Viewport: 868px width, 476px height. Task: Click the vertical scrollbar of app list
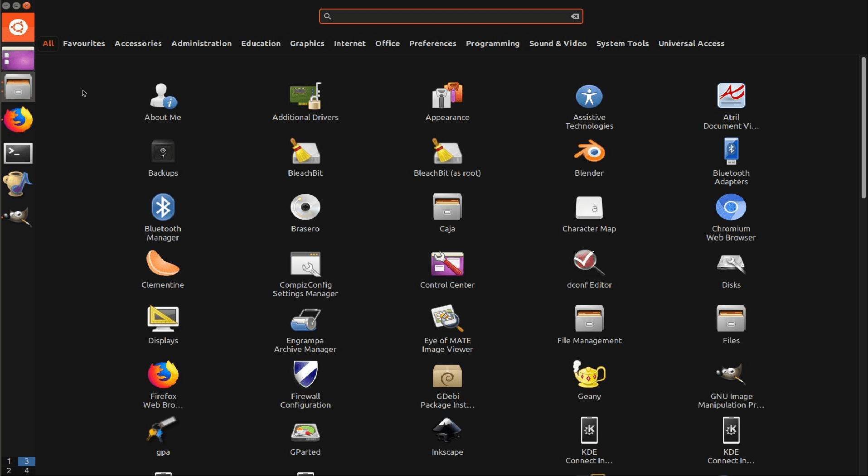point(863,128)
